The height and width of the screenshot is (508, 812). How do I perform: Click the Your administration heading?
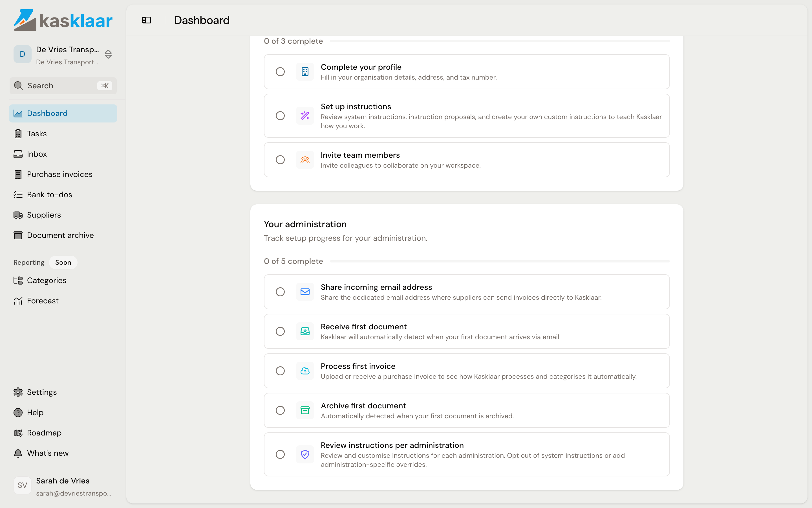[305, 224]
